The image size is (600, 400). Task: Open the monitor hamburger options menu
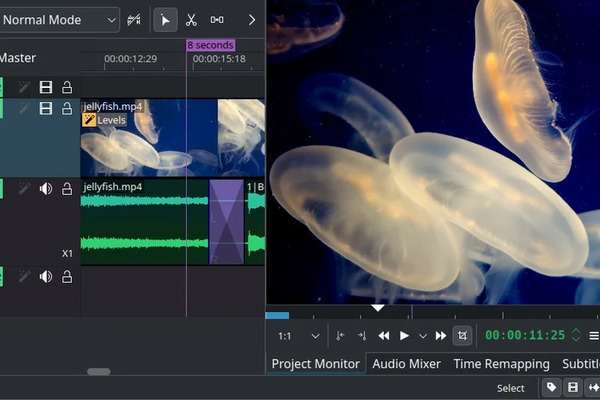pyautogui.click(x=594, y=336)
